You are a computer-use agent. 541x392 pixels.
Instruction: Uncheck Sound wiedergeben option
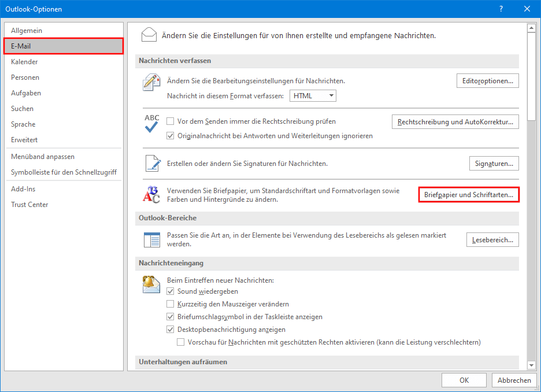pyautogui.click(x=170, y=291)
